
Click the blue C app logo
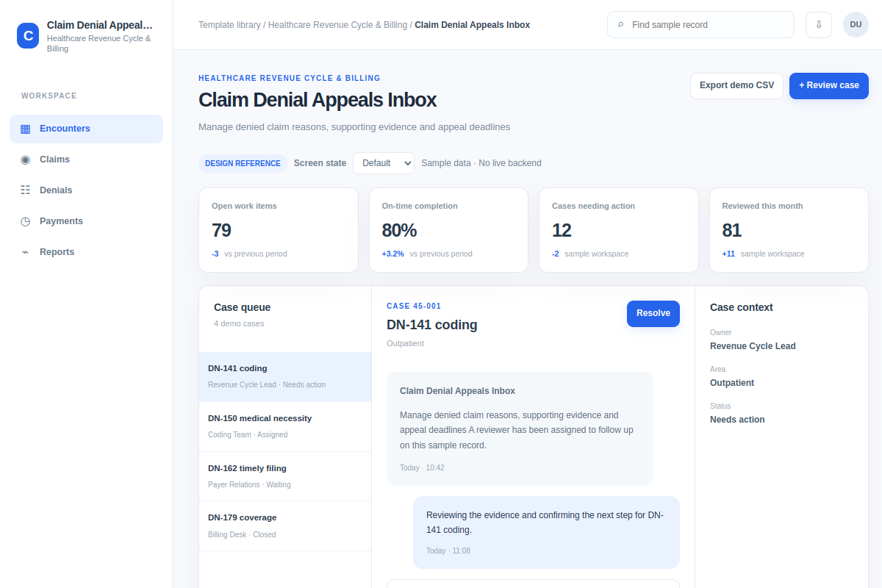click(28, 35)
